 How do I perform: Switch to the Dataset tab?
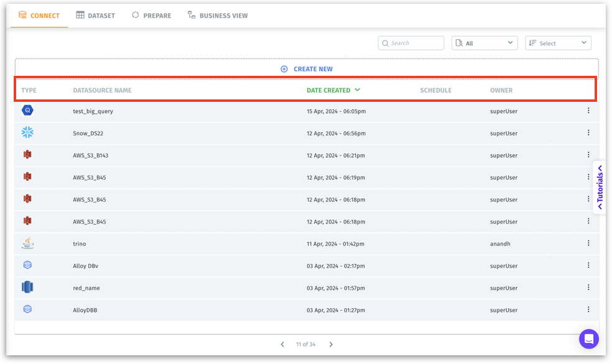(x=96, y=16)
